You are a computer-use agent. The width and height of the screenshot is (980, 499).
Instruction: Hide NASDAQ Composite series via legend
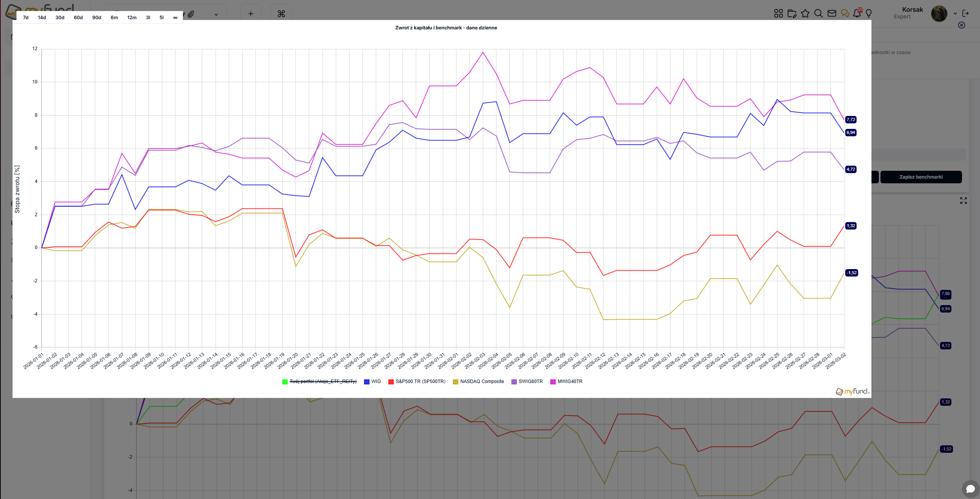coord(482,381)
